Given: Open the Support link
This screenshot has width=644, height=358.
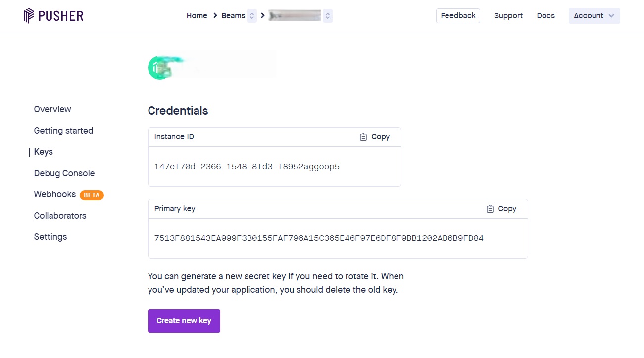Looking at the screenshot, I should [x=508, y=16].
